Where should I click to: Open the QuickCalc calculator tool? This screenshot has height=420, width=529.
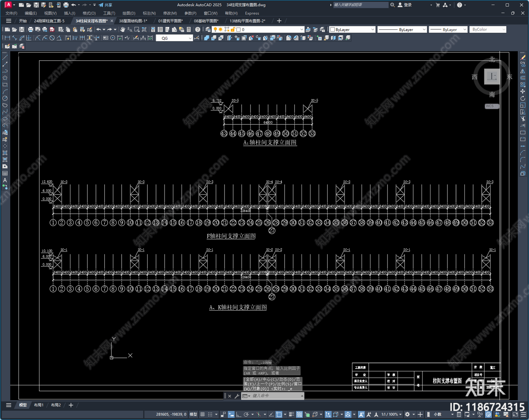[x=189, y=29]
